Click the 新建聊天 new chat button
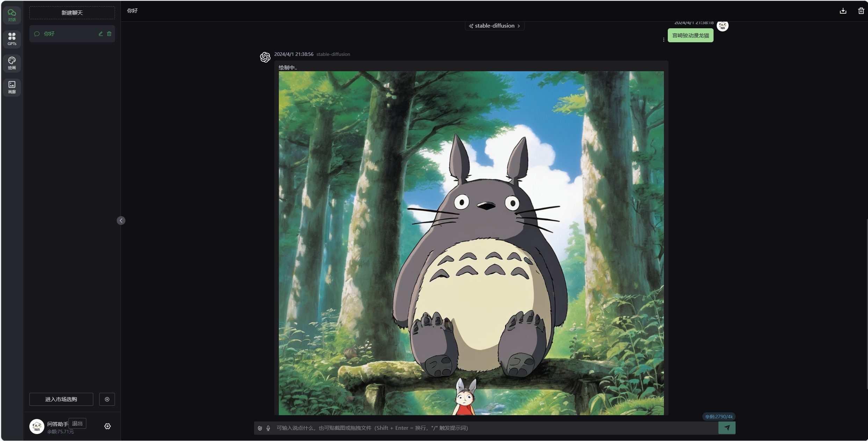Image resolution: width=868 pixels, height=441 pixels. tap(72, 13)
